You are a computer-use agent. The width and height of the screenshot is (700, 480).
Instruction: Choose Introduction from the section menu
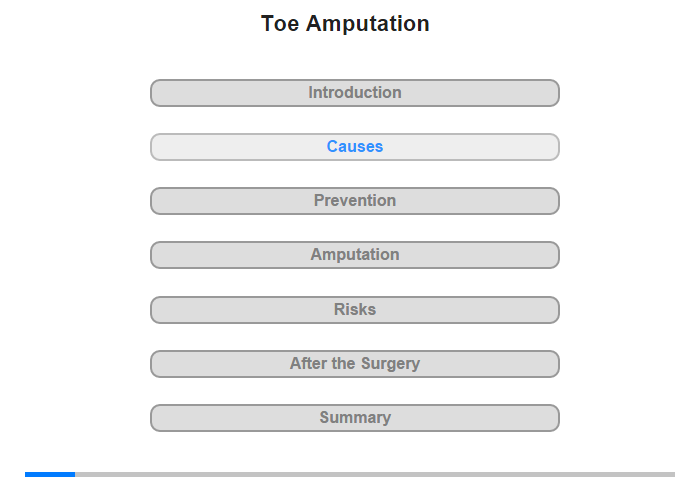pyautogui.click(x=355, y=93)
